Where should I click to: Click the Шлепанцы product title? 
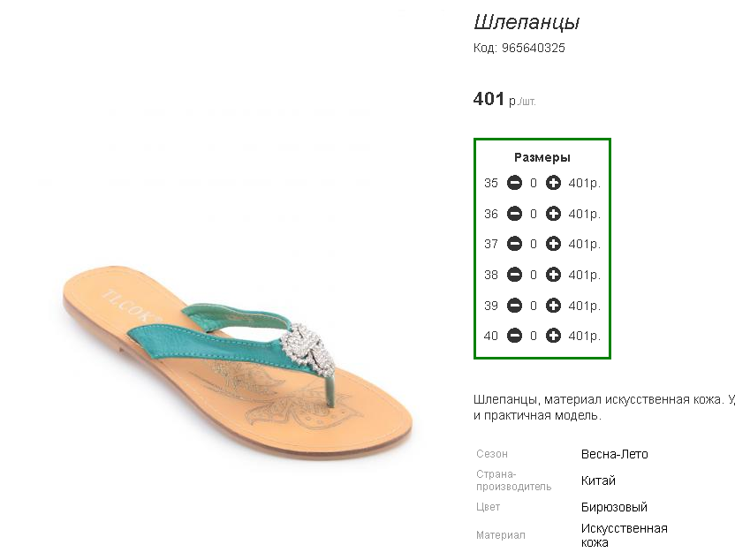point(527,22)
